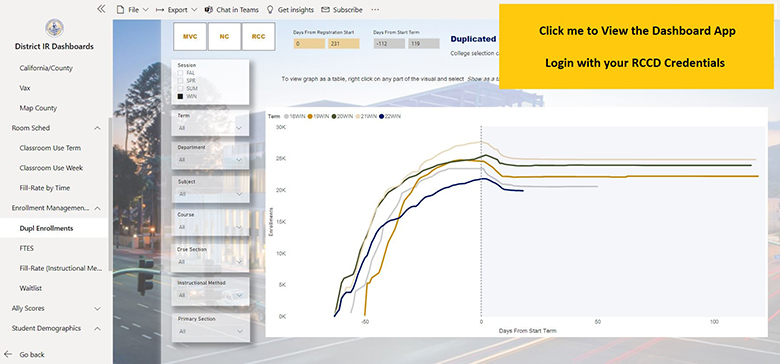The width and height of the screenshot is (780, 364).
Task: Click the yellow View Dashboard App banner
Action: tap(636, 46)
